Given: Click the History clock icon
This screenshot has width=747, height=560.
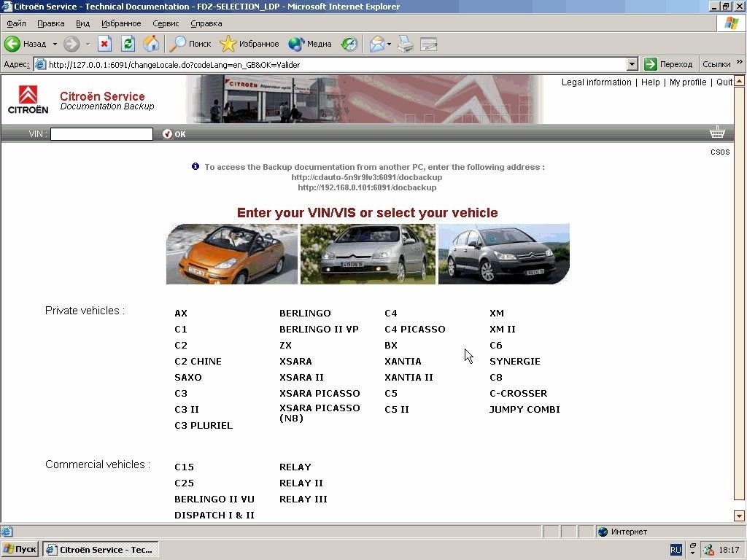Looking at the screenshot, I should pyautogui.click(x=349, y=44).
